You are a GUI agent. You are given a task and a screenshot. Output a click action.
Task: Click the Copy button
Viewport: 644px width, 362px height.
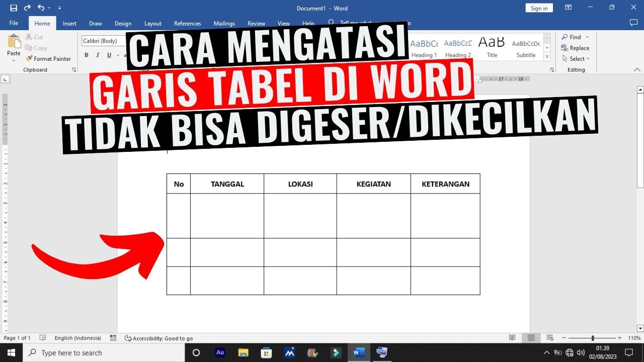click(x=36, y=48)
